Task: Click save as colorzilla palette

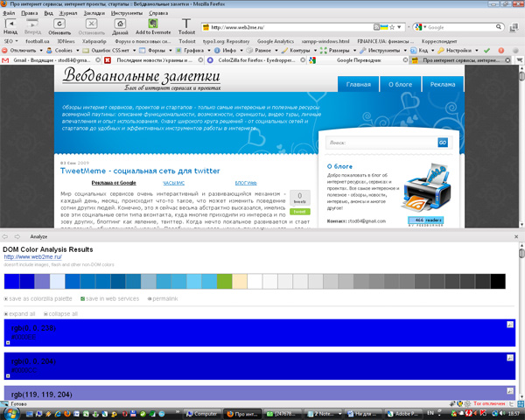Action: coord(38,298)
